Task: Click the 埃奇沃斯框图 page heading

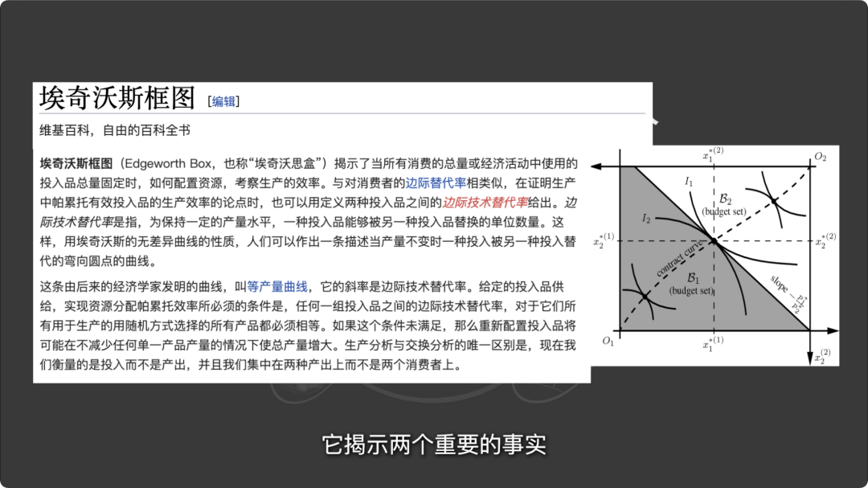Action: [117, 98]
